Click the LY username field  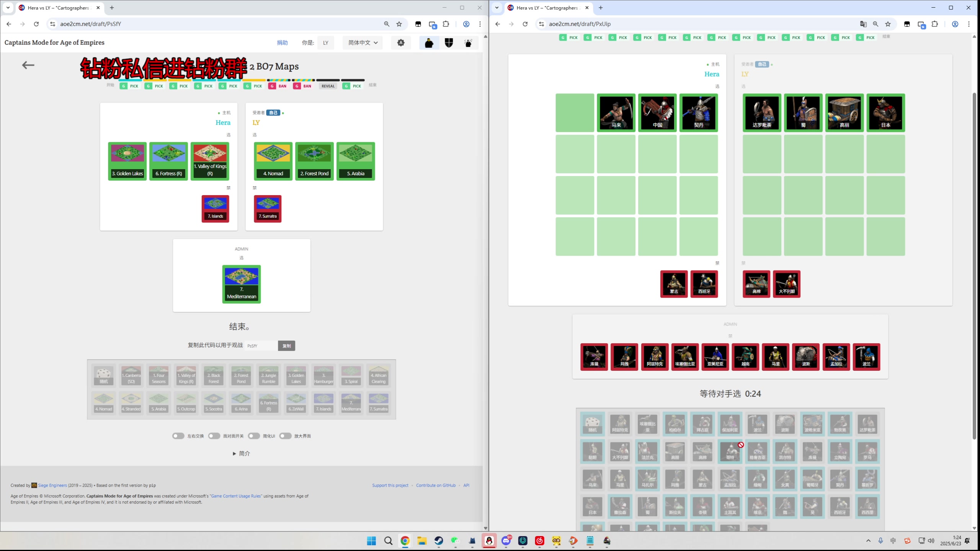326,42
